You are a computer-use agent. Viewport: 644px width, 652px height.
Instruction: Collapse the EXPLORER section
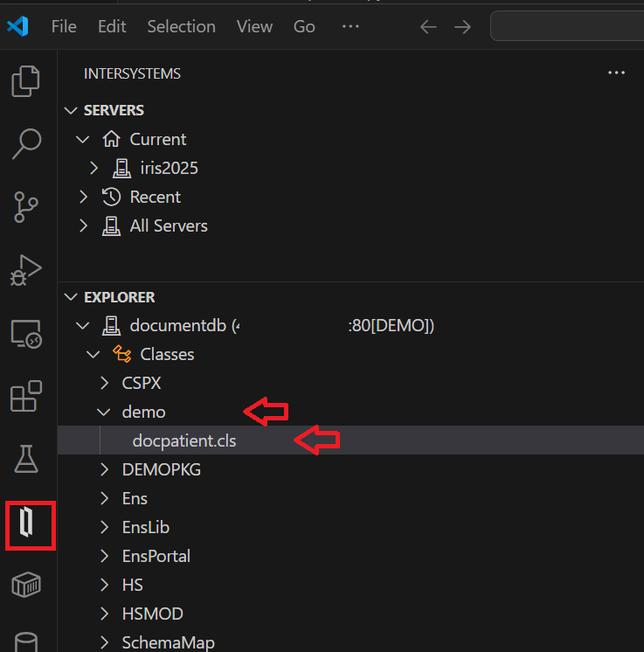point(71,297)
